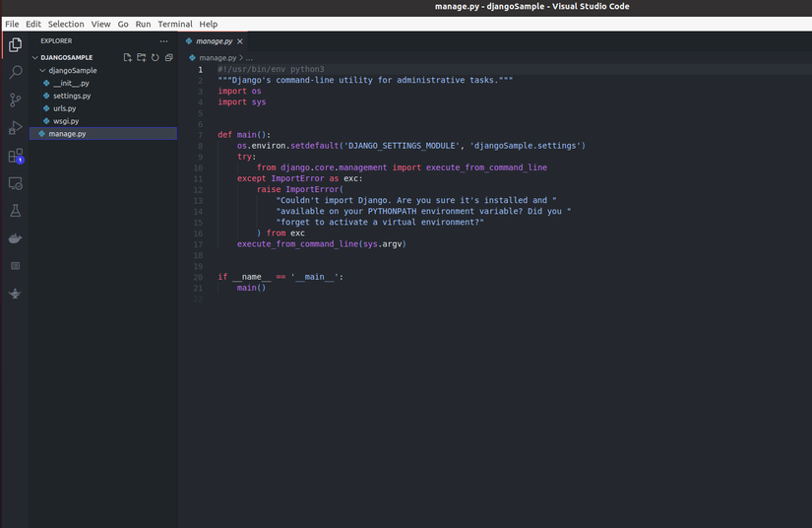Close the manage.py editor tab

tap(240, 41)
